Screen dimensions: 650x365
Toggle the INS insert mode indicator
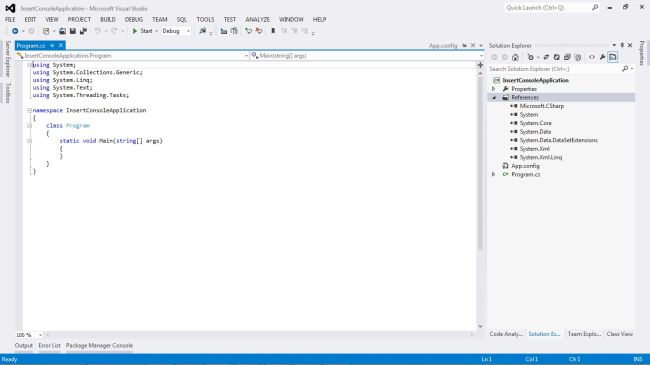638,359
